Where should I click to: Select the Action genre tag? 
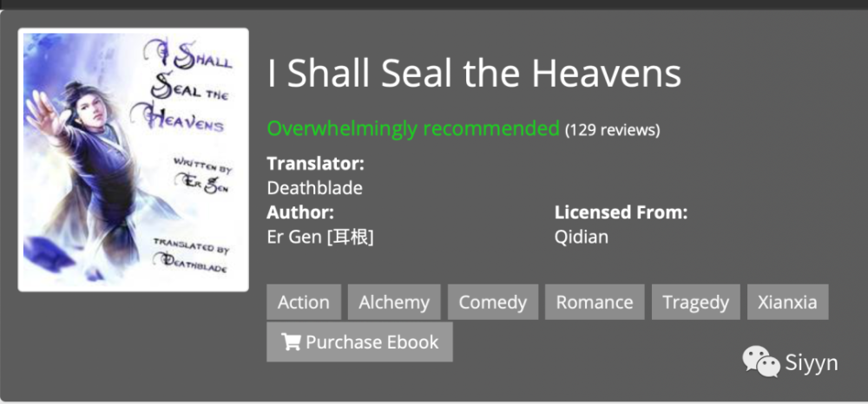point(303,302)
